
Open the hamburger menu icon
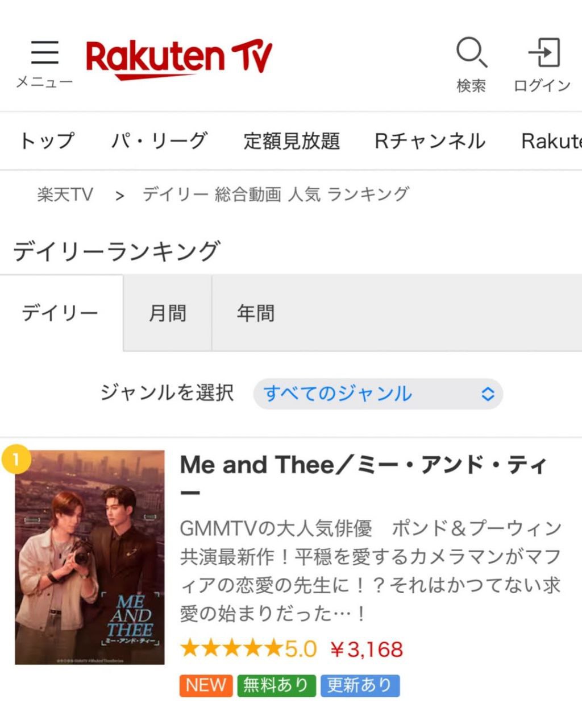pos(44,53)
